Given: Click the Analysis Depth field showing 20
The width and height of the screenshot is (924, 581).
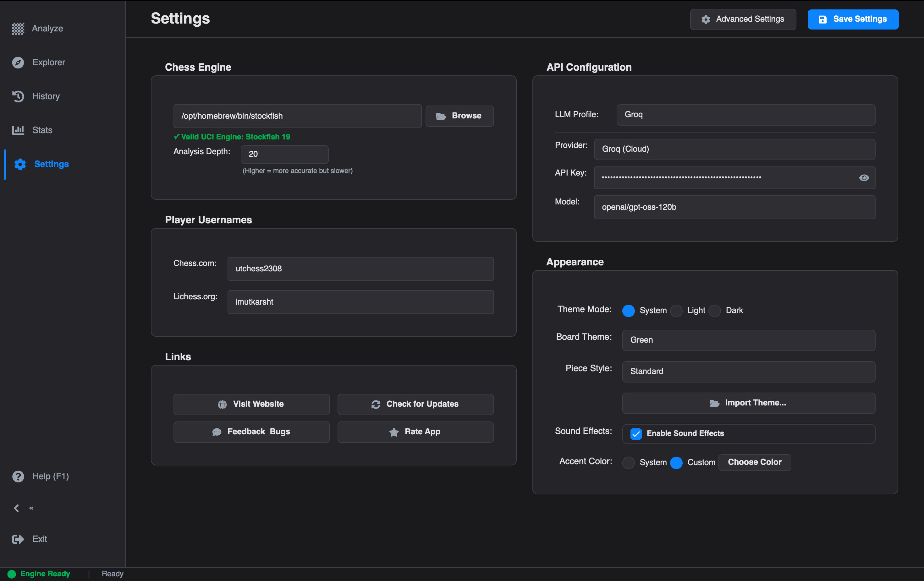Looking at the screenshot, I should tap(284, 154).
